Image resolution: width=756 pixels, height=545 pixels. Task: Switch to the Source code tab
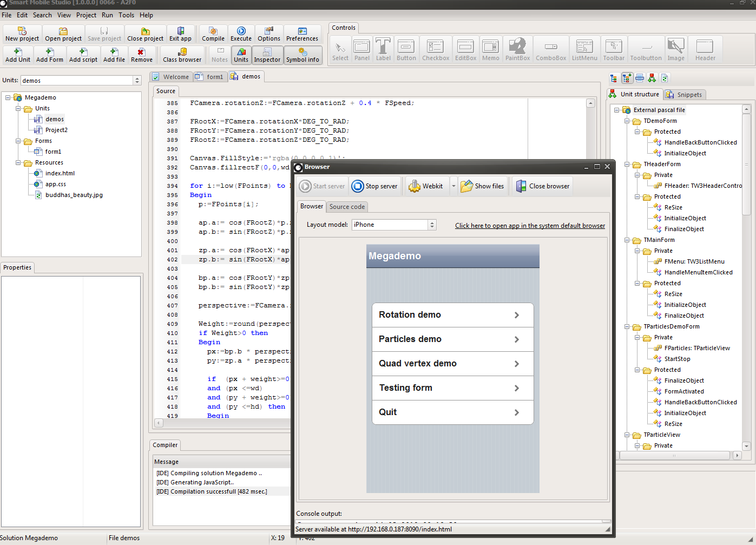coord(347,207)
